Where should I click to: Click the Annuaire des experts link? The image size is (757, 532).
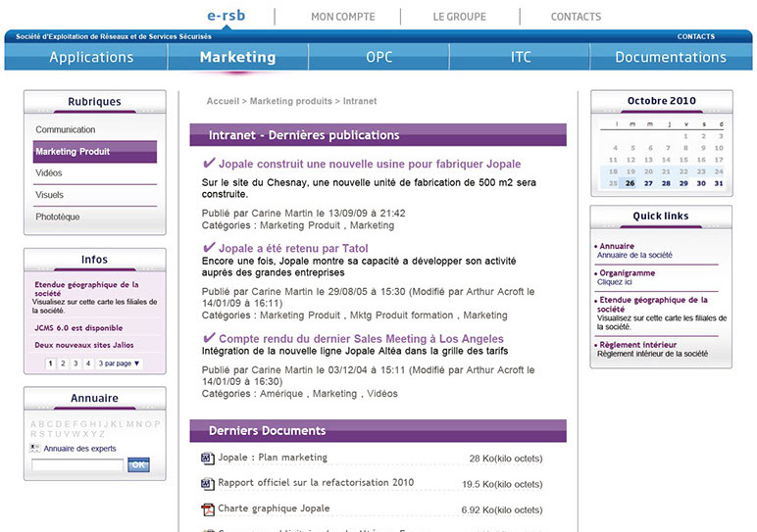[79, 449]
